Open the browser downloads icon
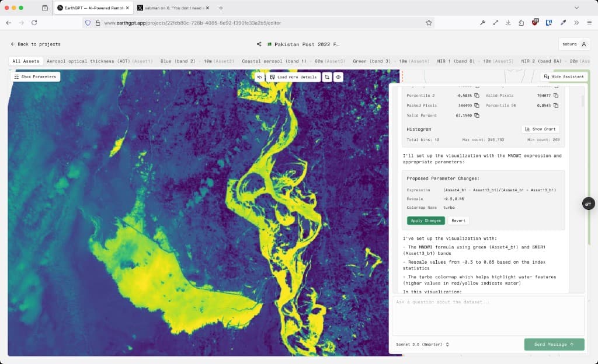598x364 pixels. point(509,23)
